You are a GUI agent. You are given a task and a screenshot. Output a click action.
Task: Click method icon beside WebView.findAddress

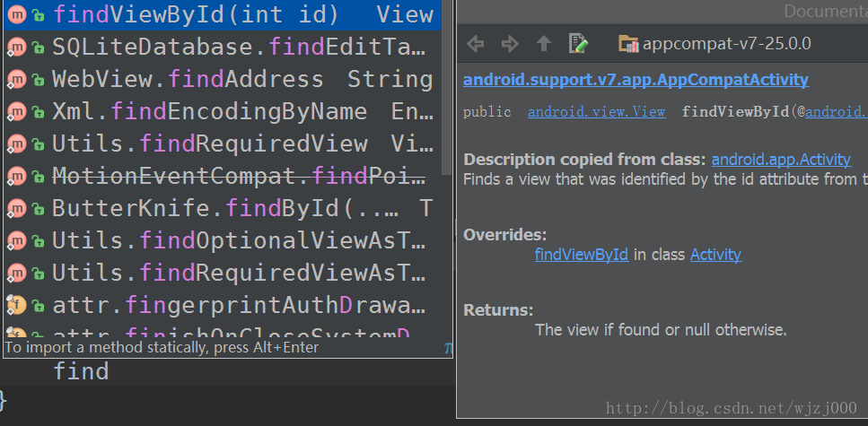click(17, 80)
